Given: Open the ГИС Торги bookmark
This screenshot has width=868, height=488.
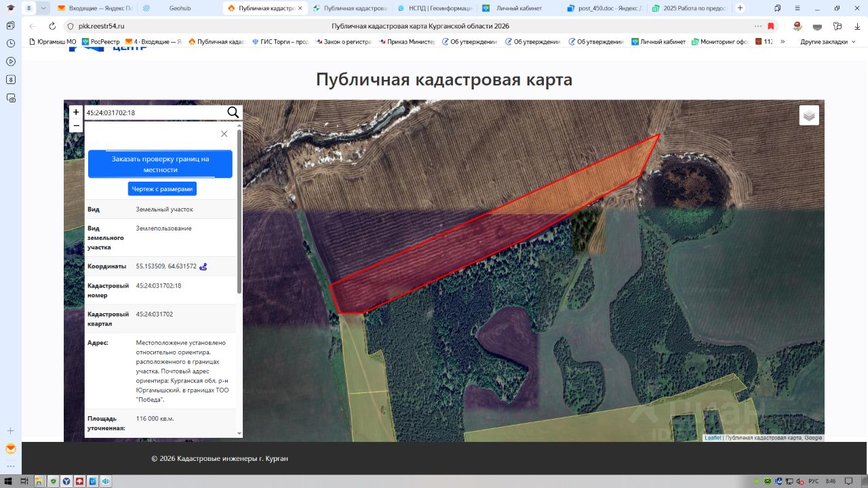Looking at the screenshot, I should [x=279, y=41].
